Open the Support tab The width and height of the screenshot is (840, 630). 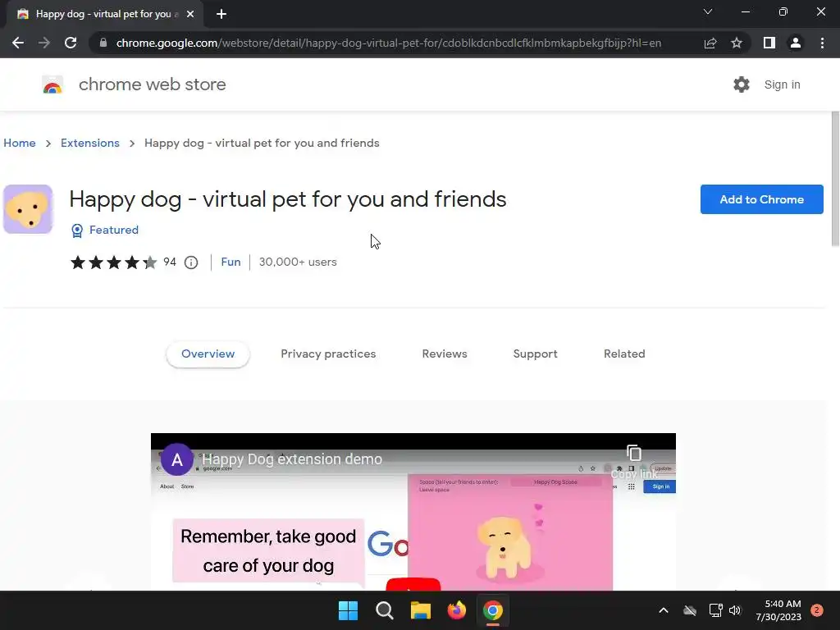click(x=535, y=354)
